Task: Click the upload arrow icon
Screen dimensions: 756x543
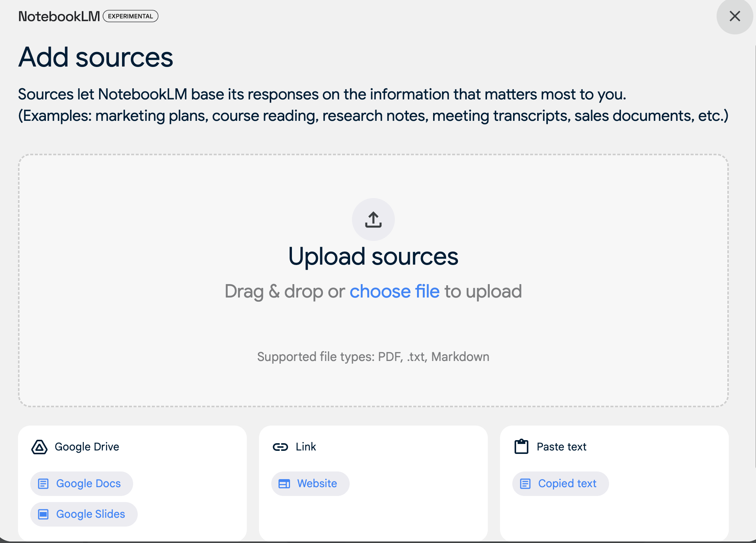Action: click(x=373, y=219)
